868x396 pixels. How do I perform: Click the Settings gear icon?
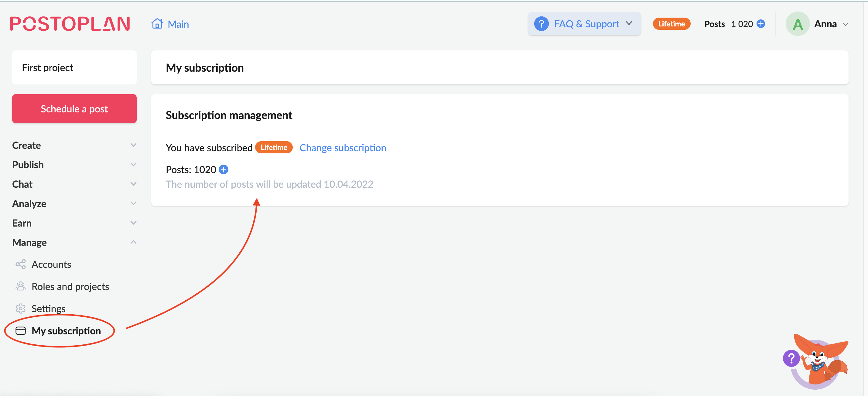point(21,308)
